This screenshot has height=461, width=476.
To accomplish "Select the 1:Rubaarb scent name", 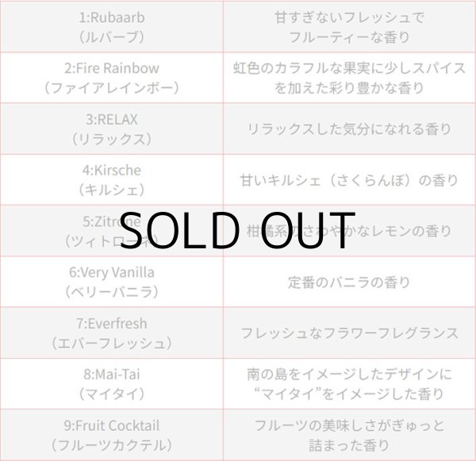I will 112,17.
